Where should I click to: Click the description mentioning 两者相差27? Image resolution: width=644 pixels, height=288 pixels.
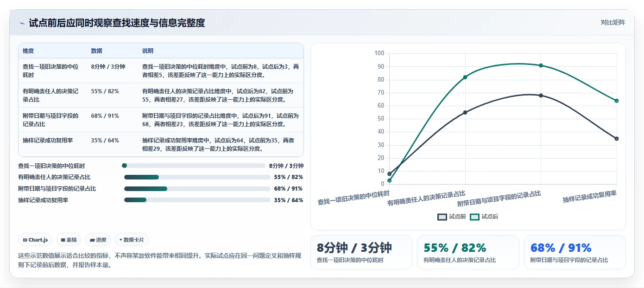click(x=221, y=95)
